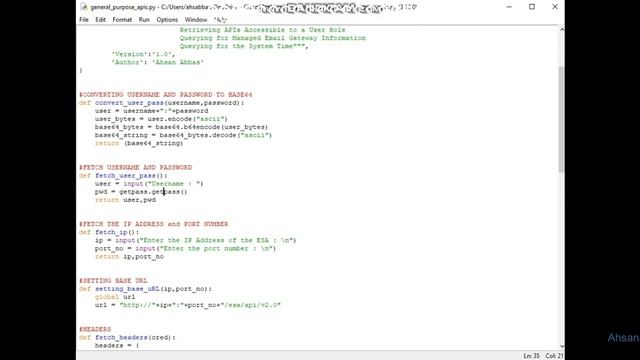Open the File menu
Screen dimensions: 640x360
click(x=84, y=20)
